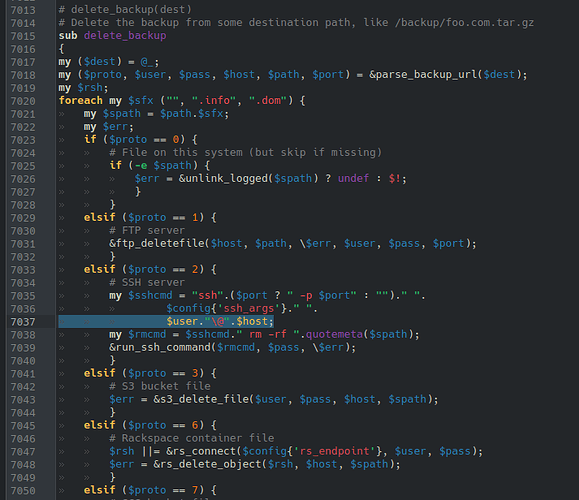This screenshot has width=579, height=500.
Task: Click line number 7015 in the gutter
Action: pyautogui.click(x=23, y=36)
